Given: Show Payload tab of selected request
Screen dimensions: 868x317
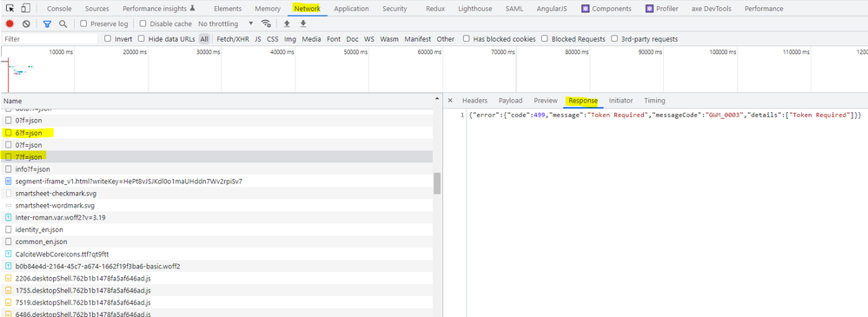Looking at the screenshot, I should click(x=510, y=101).
